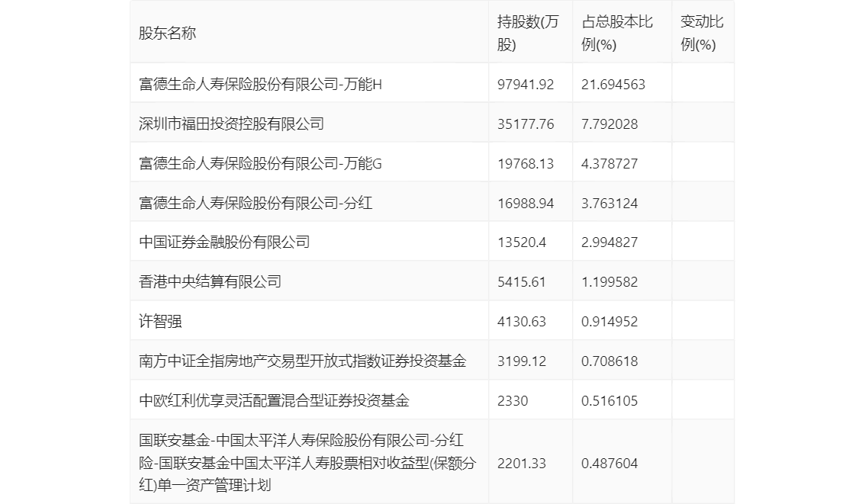The image size is (865, 504).
Task: Select 国联安基金-中国太平洋人寿 asset plan name
Action: pos(307,463)
